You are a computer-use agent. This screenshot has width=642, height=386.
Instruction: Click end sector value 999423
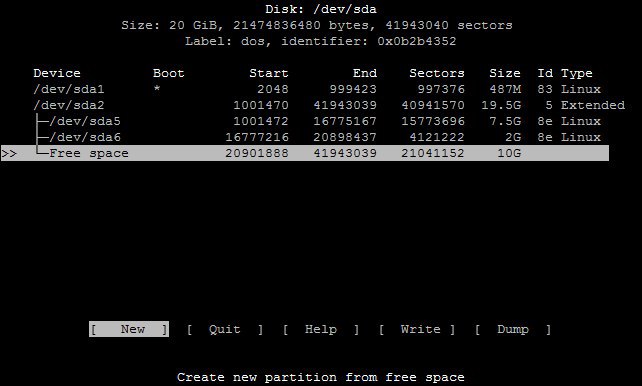pyautogui.click(x=353, y=89)
